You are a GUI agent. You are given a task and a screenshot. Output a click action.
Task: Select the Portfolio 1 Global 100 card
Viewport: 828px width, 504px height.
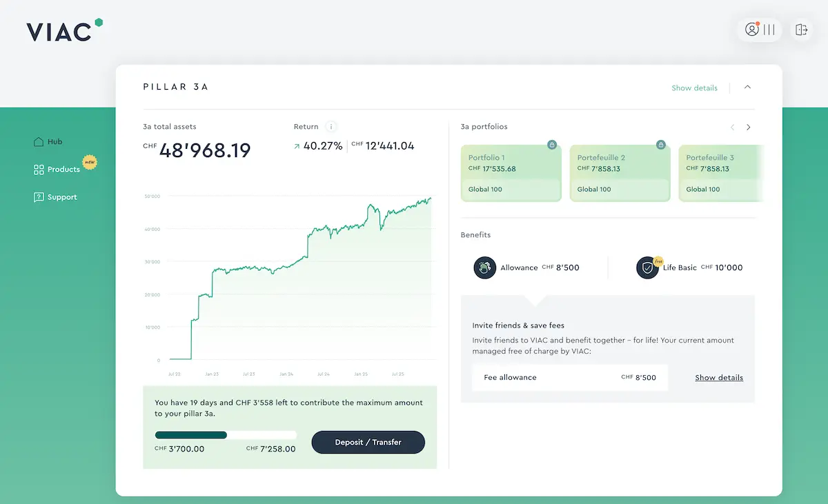pos(511,171)
